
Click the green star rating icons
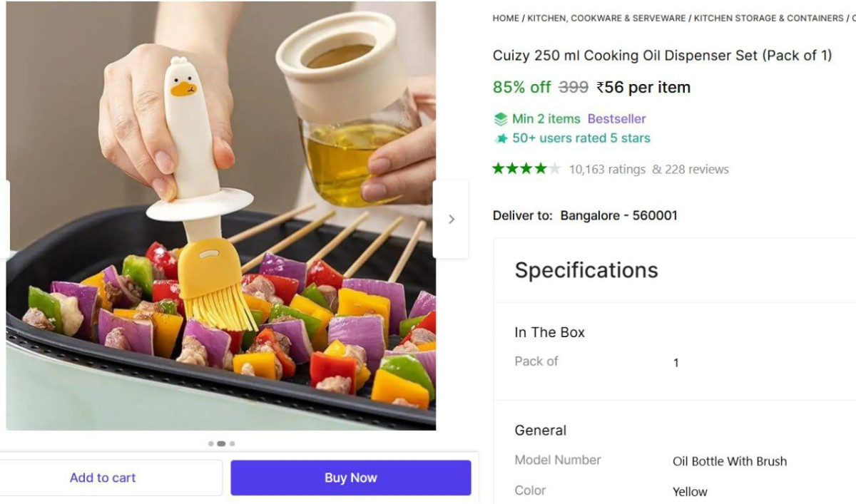[x=526, y=169]
